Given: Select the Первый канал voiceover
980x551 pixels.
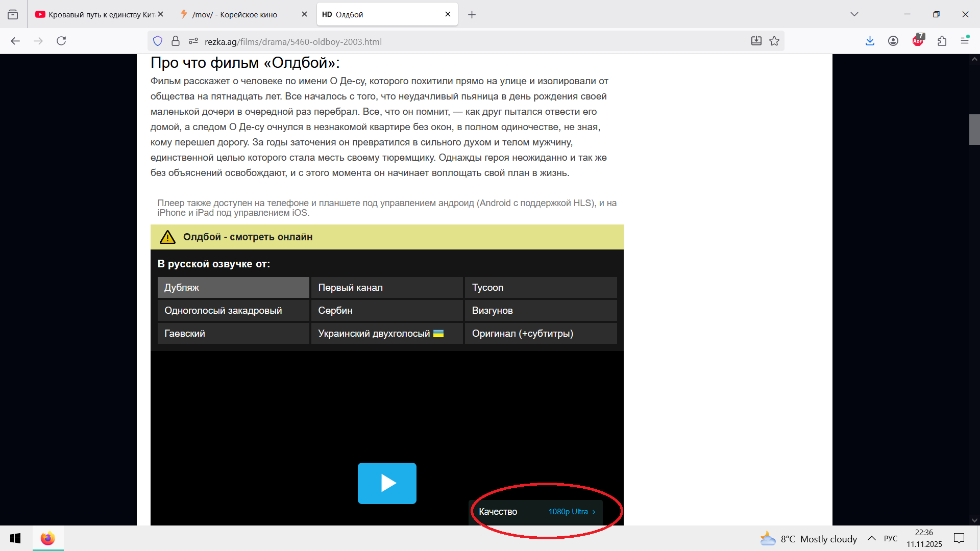Looking at the screenshot, I should tap(386, 287).
